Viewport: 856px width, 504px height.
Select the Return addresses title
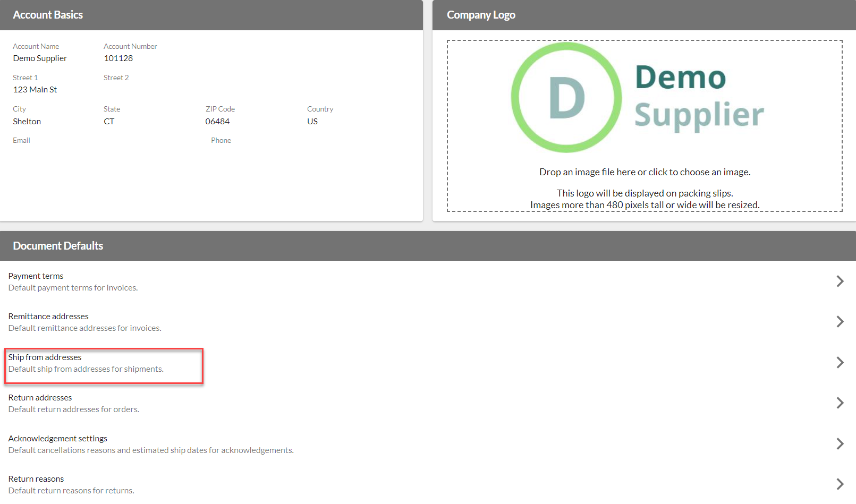click(x=40, y=398)
